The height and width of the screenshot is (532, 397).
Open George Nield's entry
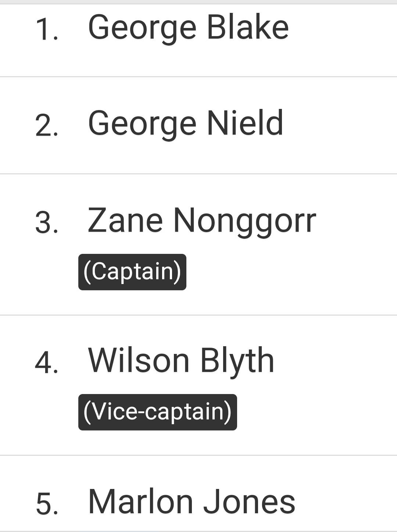pyautogui.click(x=198, y=125)
